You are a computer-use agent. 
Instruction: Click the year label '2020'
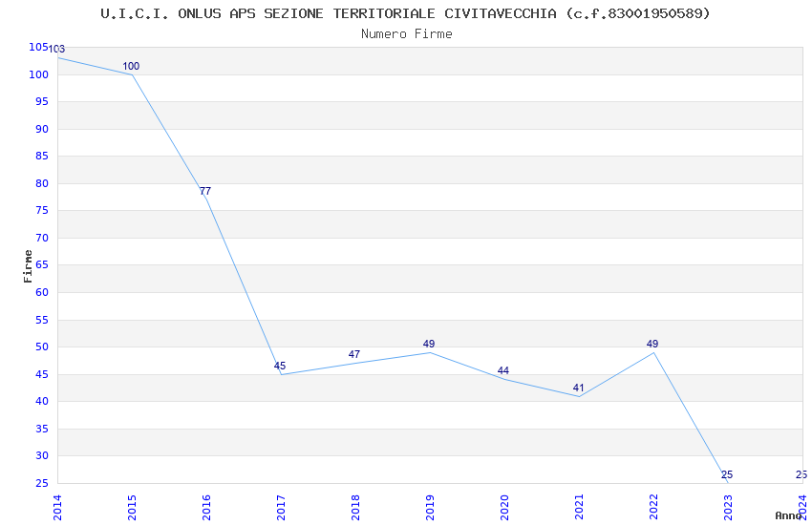coord(505,508)
